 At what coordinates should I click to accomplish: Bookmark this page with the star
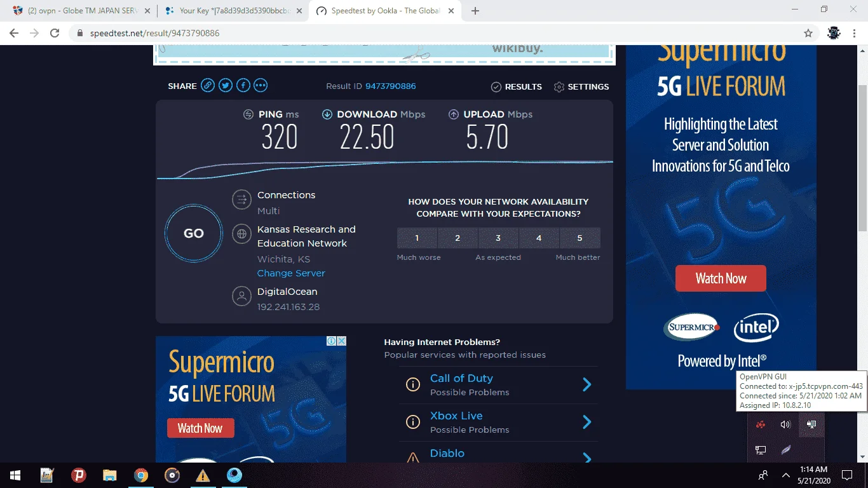808,33
